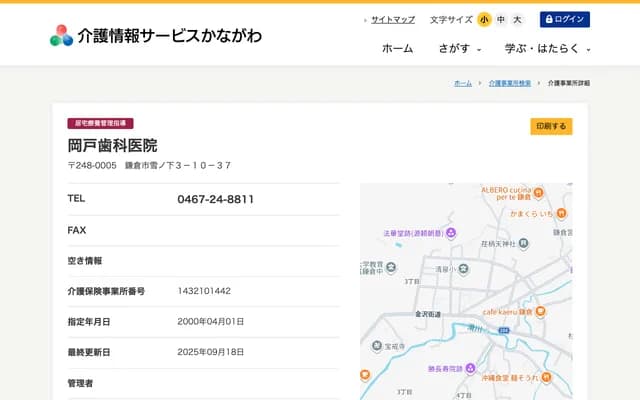Click the 清泉小 school map marker
Screen dimensions: 640x400
pos(463,269)
